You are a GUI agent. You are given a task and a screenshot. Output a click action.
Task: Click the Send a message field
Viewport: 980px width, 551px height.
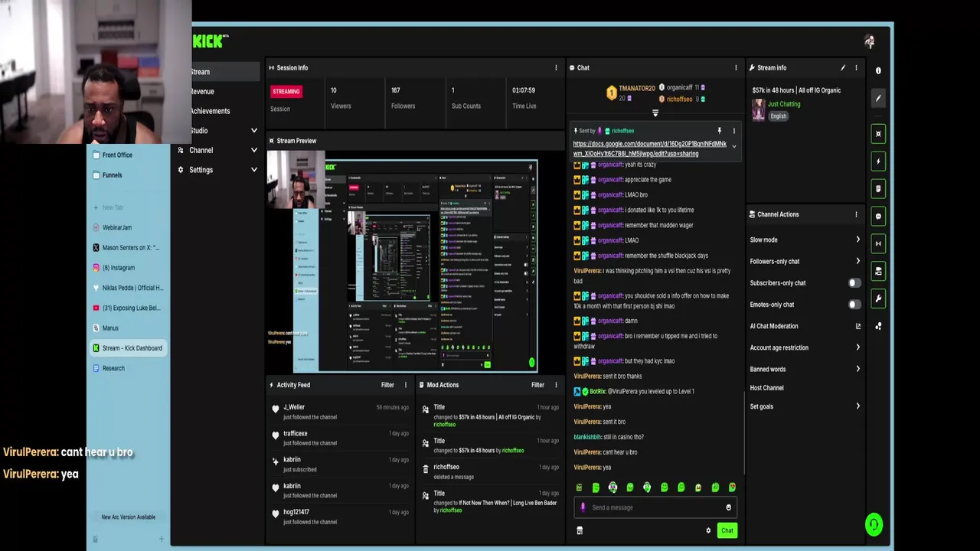655,507
